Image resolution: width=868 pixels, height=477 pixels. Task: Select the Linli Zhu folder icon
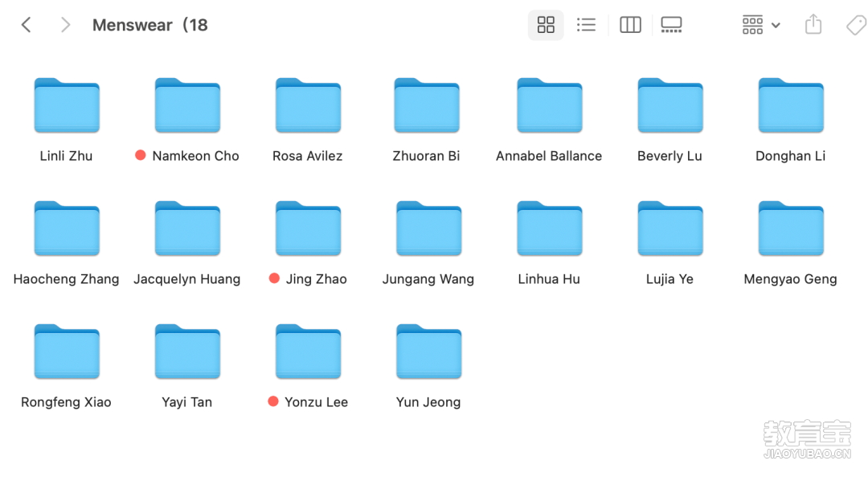(67, 105)
